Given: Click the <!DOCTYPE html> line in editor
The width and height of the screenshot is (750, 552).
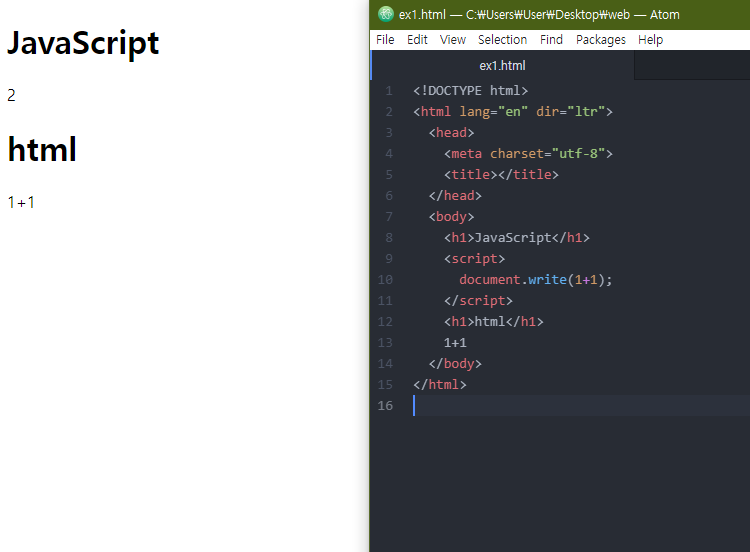Looking at the screenshot, I should tap(471, 91).
